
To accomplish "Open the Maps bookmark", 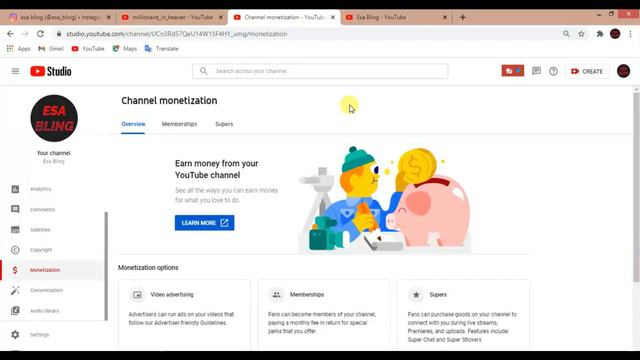I will [x=125, y=49].
